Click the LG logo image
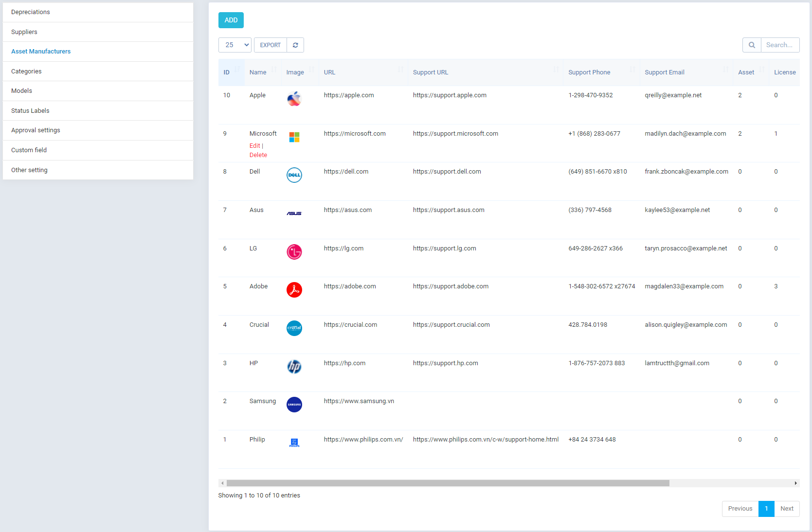Screen dimensions: 812x532 [294, 252]
